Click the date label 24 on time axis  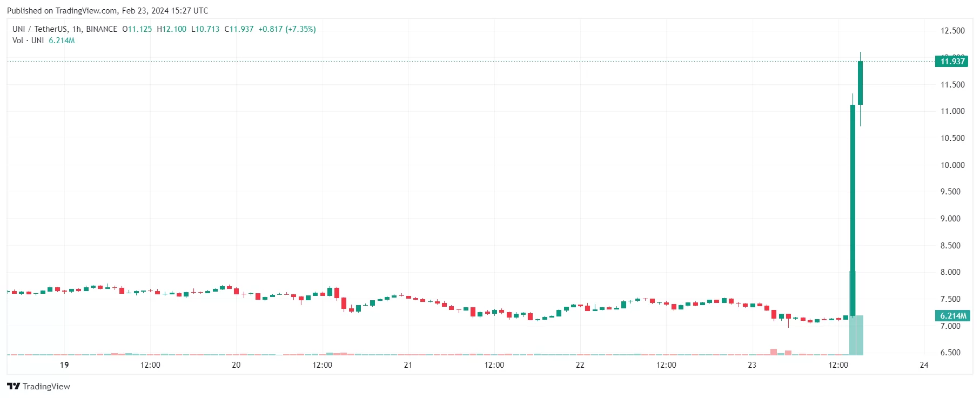(924, 365)
